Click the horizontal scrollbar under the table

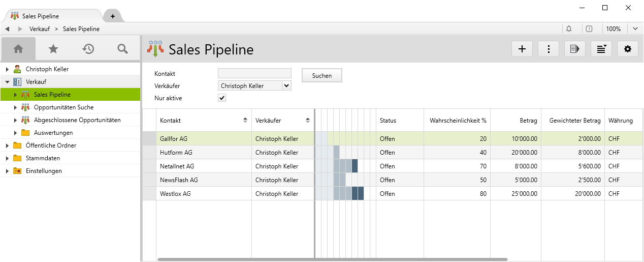(x=332, y=259)
